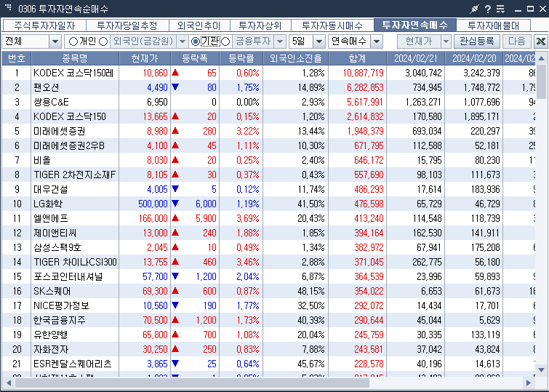Switch to 투자자당일추정 tab

[127, 25]
